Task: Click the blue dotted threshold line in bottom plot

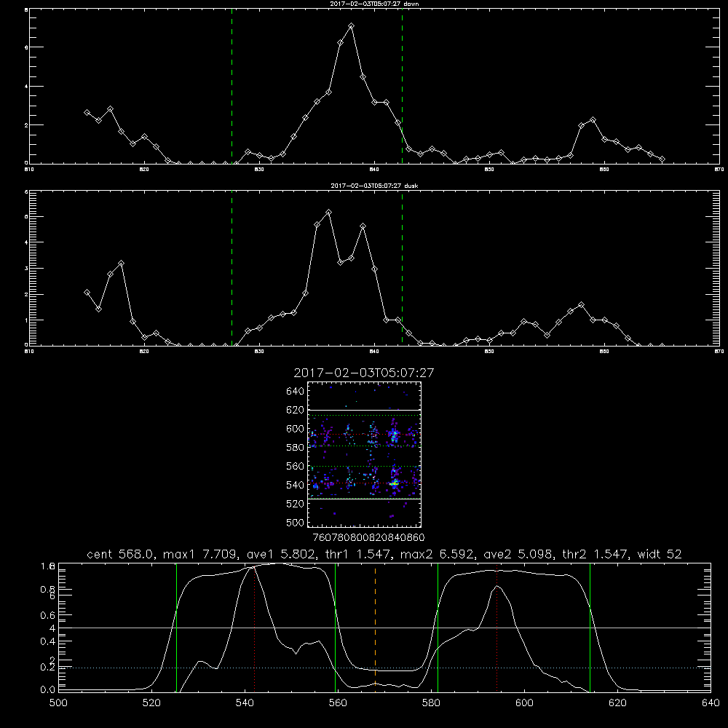Action: click(x=384, y=668)
